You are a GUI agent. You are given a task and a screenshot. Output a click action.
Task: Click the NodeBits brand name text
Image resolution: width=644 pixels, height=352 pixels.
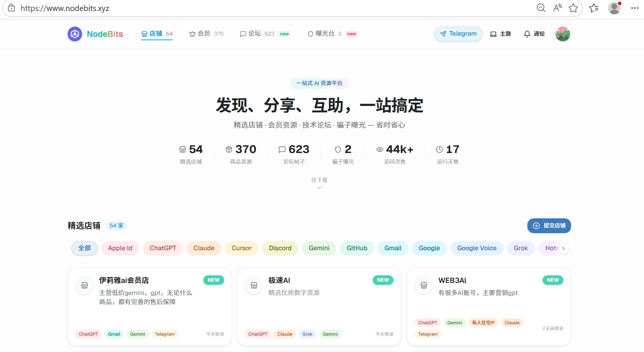[x=105, y=34]
